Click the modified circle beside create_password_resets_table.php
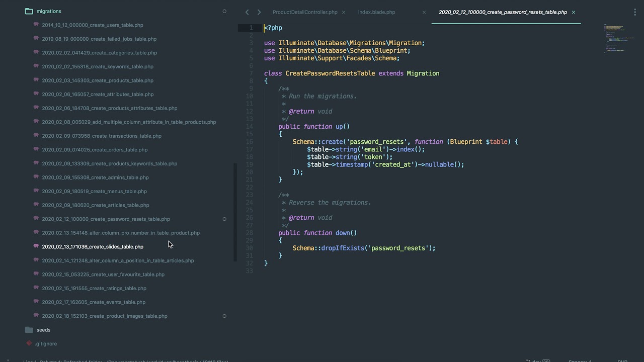This screenshot has height=362, width=644. coord(224,219)
